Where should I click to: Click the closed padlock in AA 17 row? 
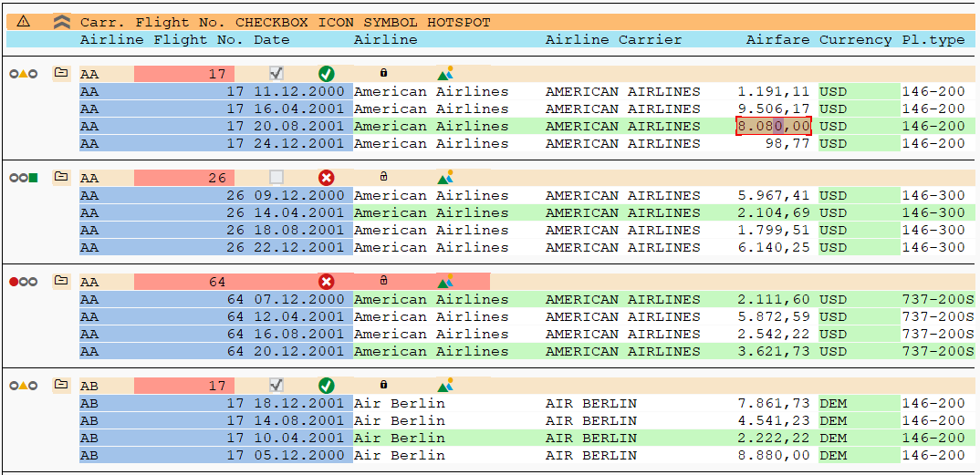384,72
